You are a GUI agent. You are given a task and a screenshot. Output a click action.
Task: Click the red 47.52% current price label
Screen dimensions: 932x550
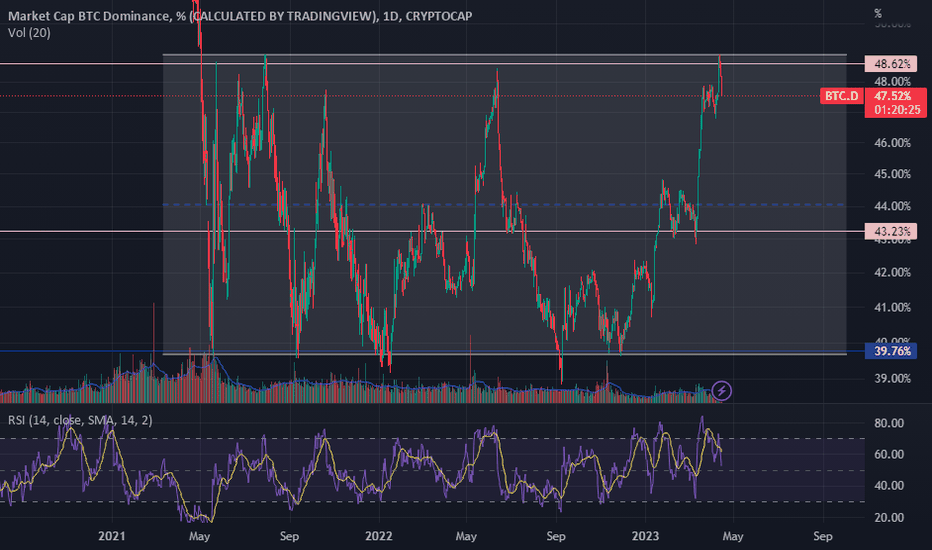[x=893, y=96]
